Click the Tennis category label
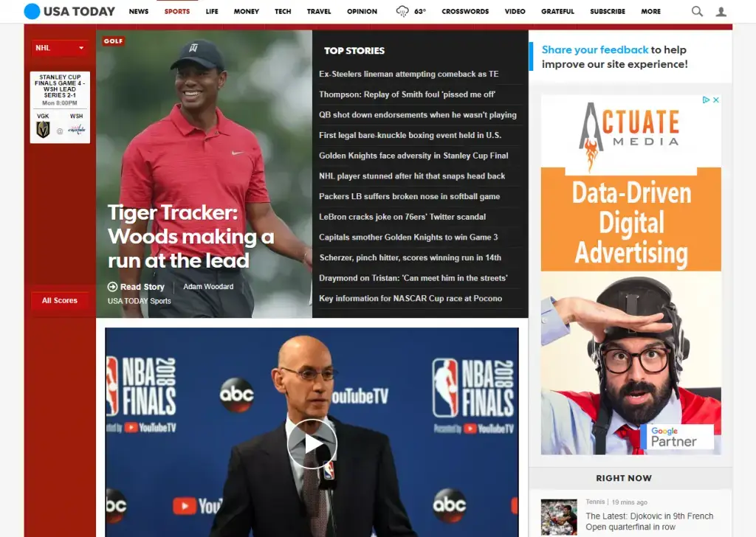This screenshot has height=537, width=756. [x=595, y=502]
